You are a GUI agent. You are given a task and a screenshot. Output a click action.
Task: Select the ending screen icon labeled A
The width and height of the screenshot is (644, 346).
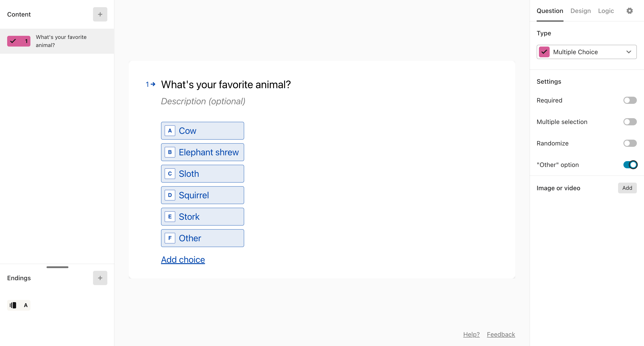(x=19, y=305)
